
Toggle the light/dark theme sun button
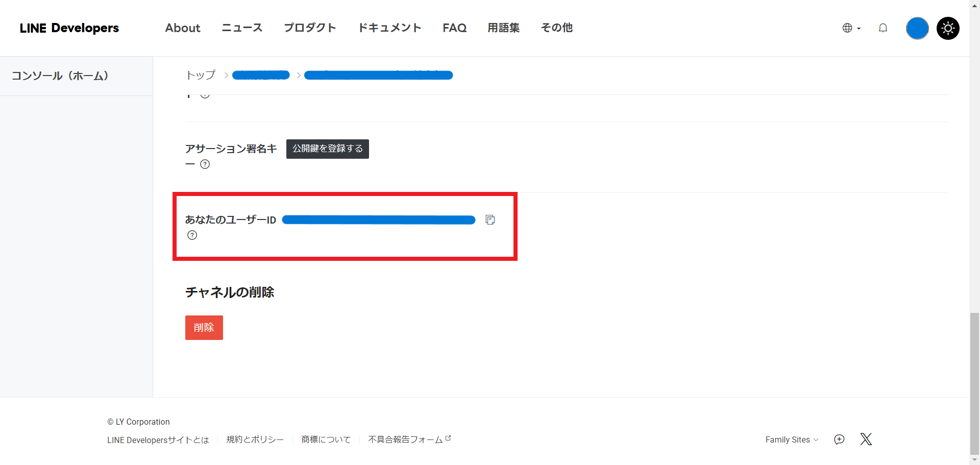[948, 28]
